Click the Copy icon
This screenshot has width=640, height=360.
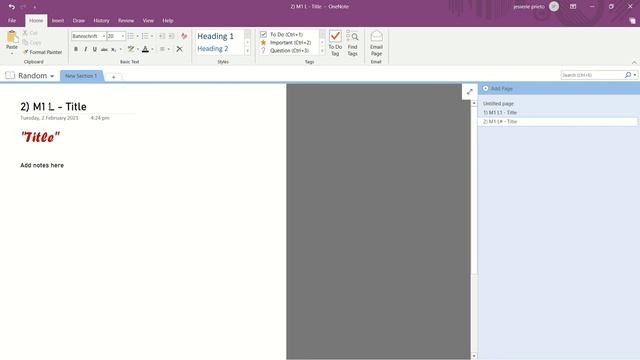click(x=25, y=42)
